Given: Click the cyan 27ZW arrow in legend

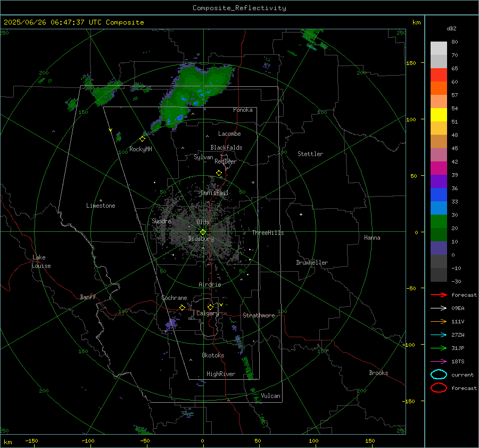Looking at the screenshot, I should point(439,335).
